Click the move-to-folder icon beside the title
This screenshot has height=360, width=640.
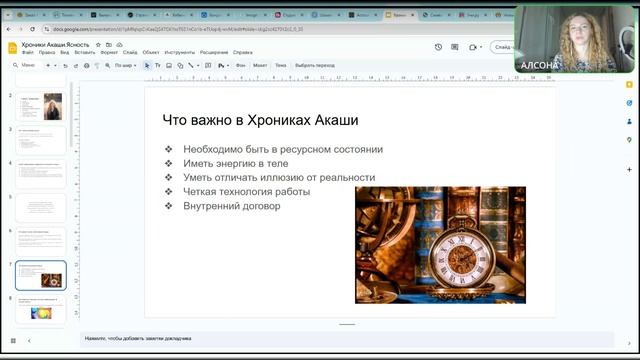click(x=109, y=44)
